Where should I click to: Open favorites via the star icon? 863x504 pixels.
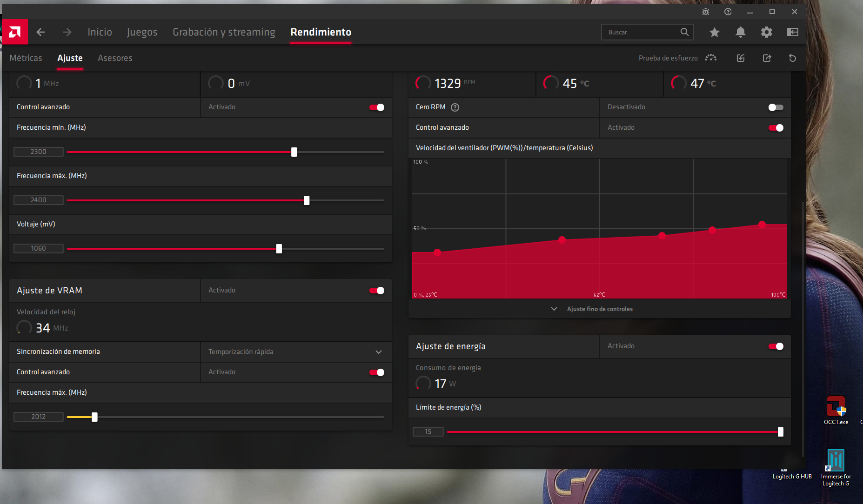click(715, 32)
